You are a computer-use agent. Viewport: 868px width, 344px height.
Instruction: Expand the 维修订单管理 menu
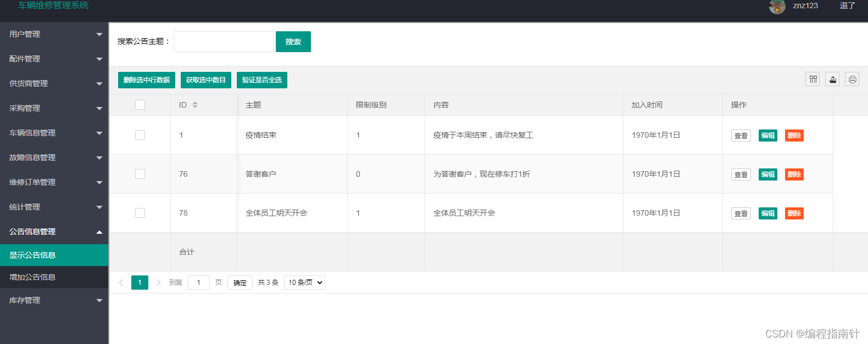tap(54, 182)
